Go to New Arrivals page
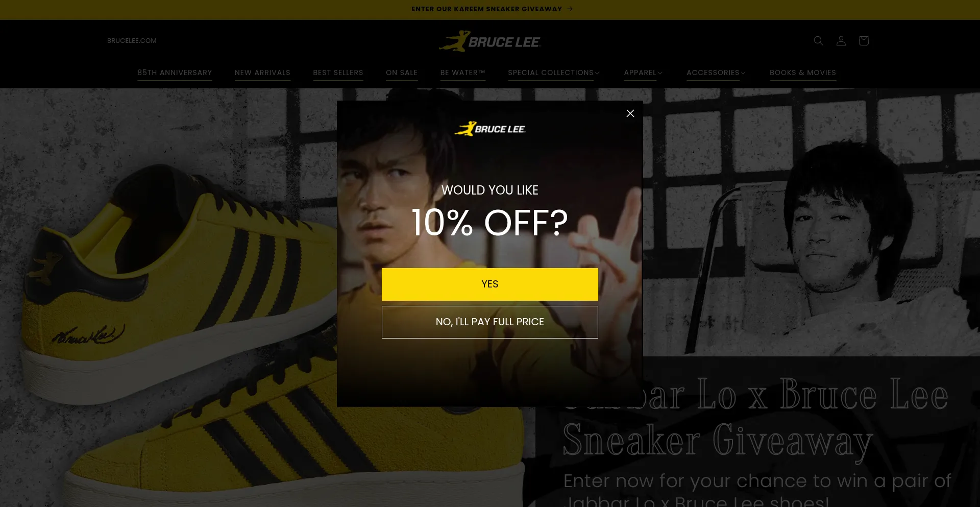Viewport: 980px width, 507px height. coord(262,73)
